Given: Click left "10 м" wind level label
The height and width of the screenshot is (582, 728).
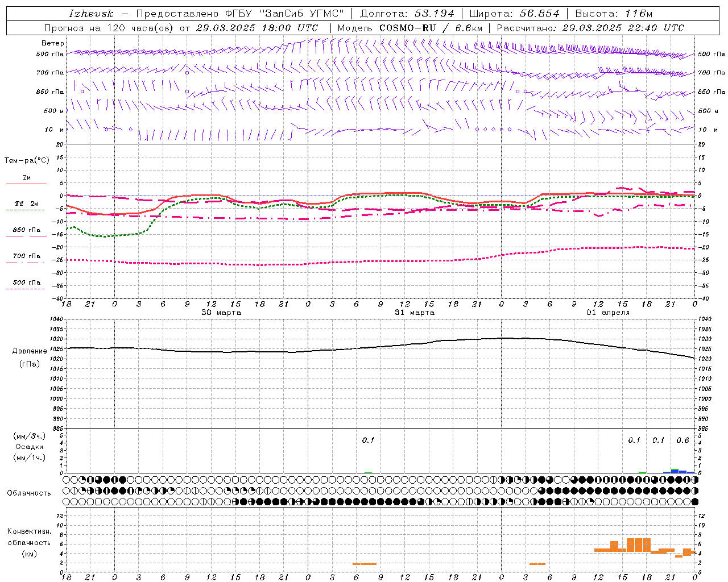Looking at the screenshot, I should pos(55,130).
